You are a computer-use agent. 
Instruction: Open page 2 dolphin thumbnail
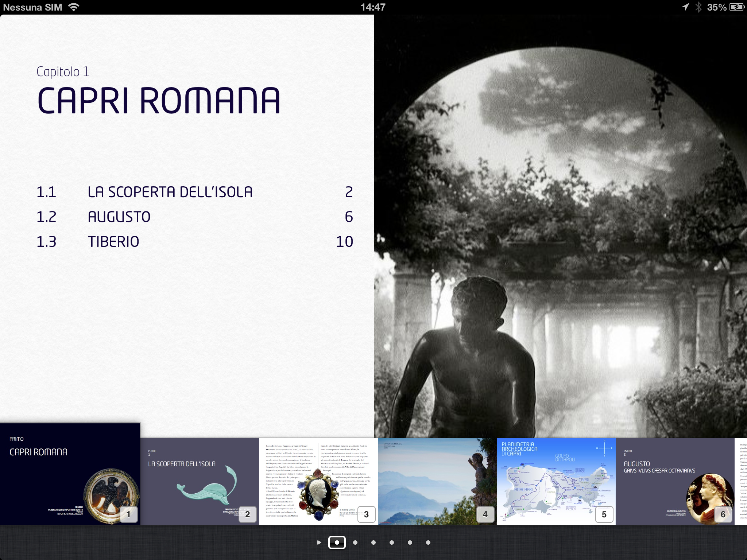coord(200,481)
